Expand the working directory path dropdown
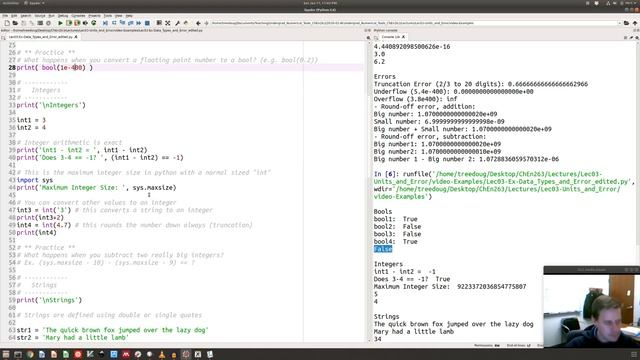The width and height of the screenshot is (640, 360). (x=620, y=23)
